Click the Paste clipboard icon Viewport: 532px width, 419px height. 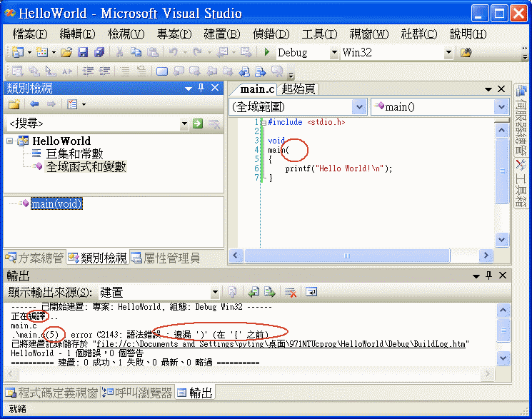click(153, 52)
